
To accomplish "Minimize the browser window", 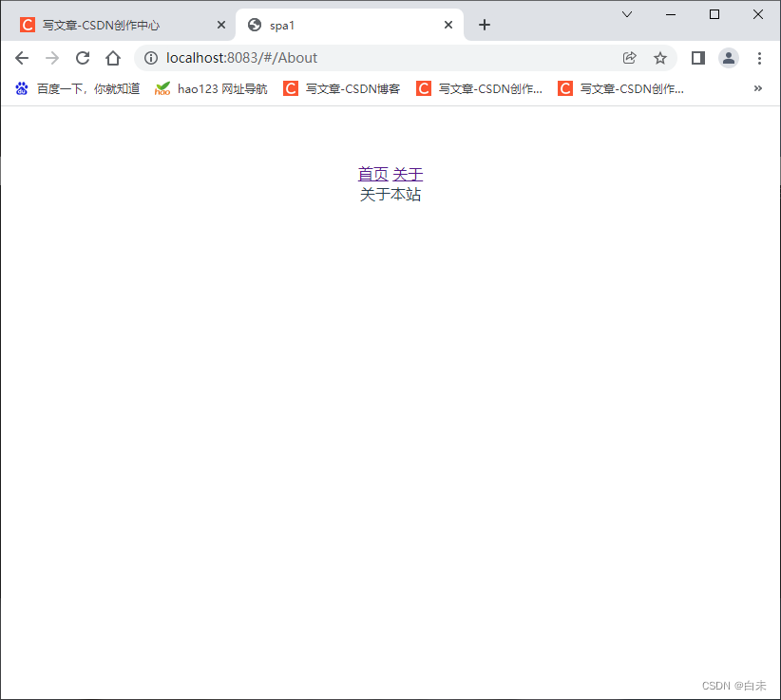I will pyautogui.click(x=671, y=14).
